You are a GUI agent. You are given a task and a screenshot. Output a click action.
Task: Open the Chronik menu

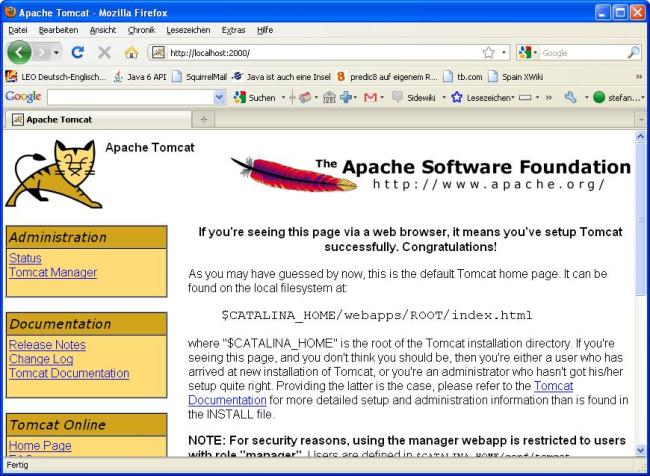(x=141, y=30)
